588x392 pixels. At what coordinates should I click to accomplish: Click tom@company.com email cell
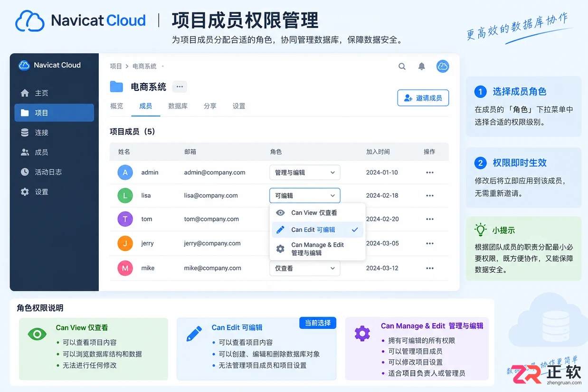(x=211, y=219)
